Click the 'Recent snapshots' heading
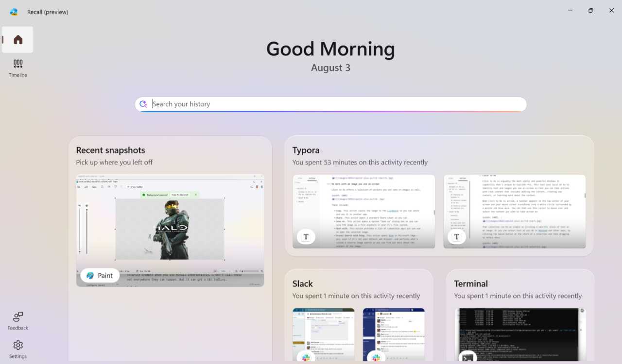The image size is (622, 364). click(x=111, y=150)
